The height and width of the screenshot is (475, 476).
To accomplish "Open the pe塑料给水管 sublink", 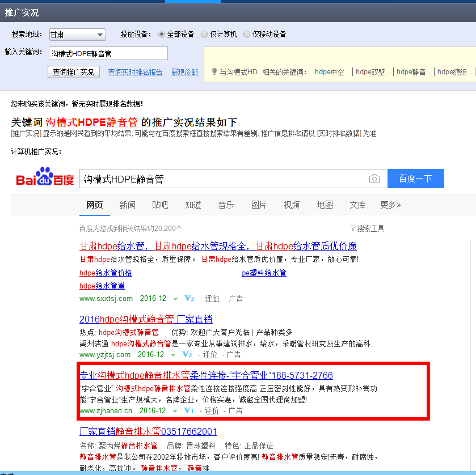I will coord(264,273).
